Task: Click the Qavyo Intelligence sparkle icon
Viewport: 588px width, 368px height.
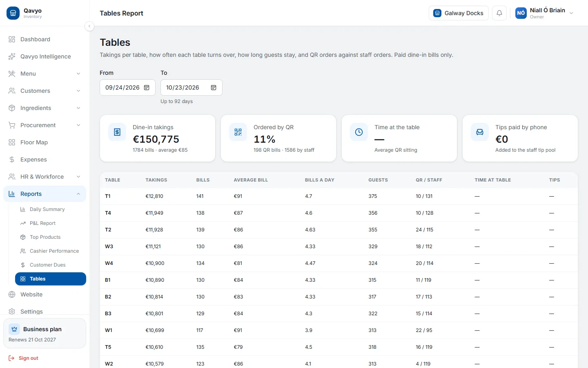Action: 12,56
